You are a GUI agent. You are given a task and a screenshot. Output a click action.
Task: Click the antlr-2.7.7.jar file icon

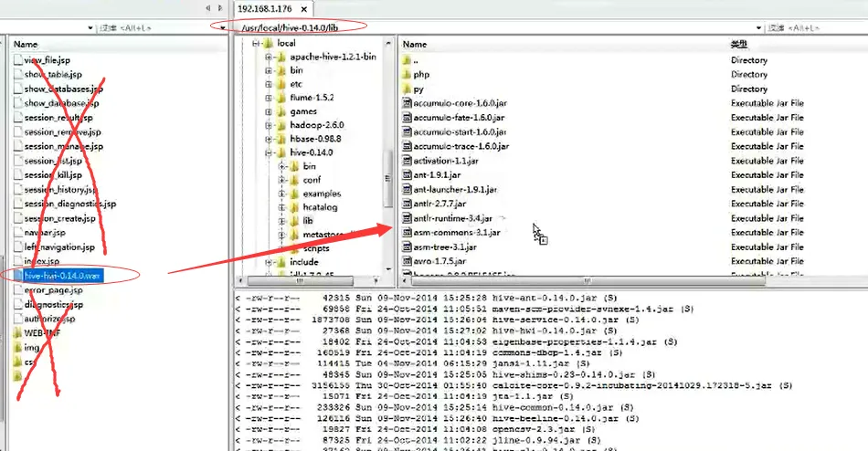click(x=407, y=204)
